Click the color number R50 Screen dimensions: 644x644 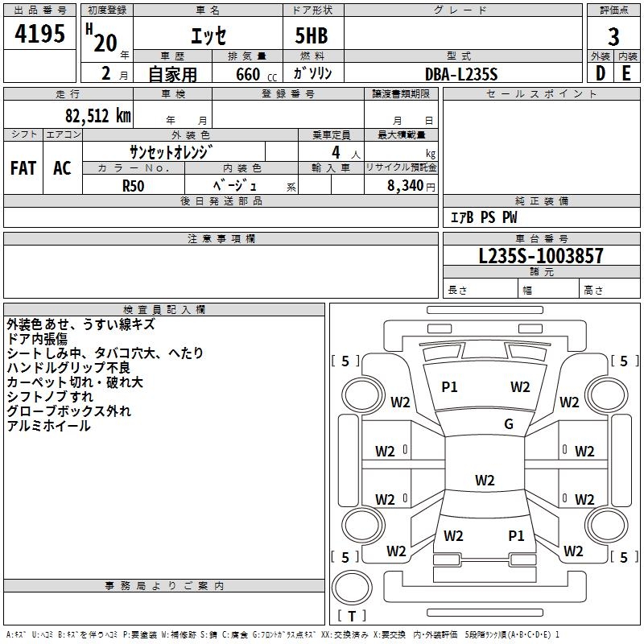133,186
